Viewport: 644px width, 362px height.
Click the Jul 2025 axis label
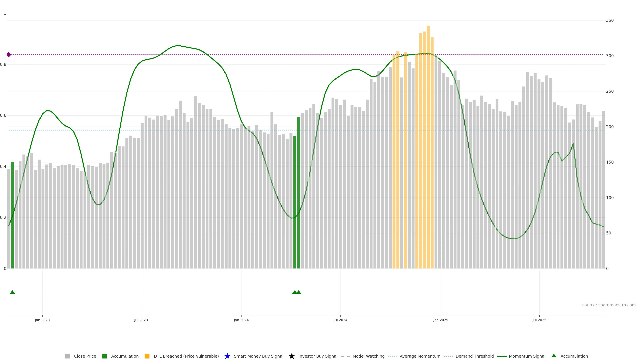pos(539,320)
